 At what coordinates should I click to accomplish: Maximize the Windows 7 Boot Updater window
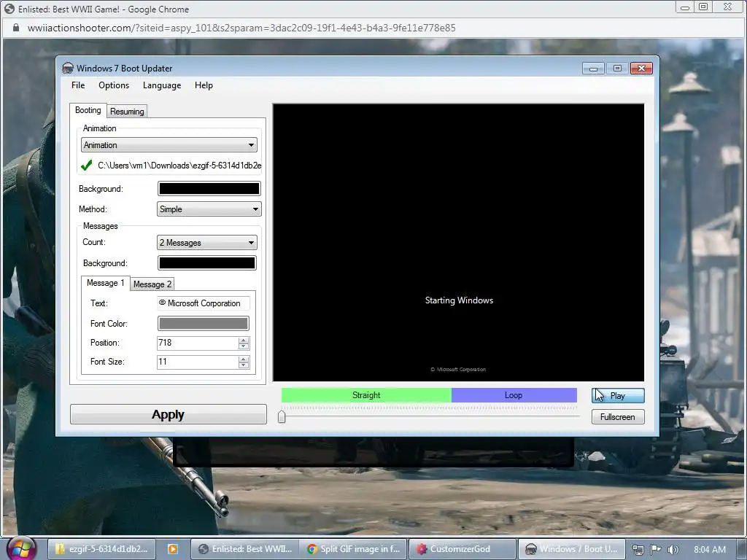click(x=617, y=69)
